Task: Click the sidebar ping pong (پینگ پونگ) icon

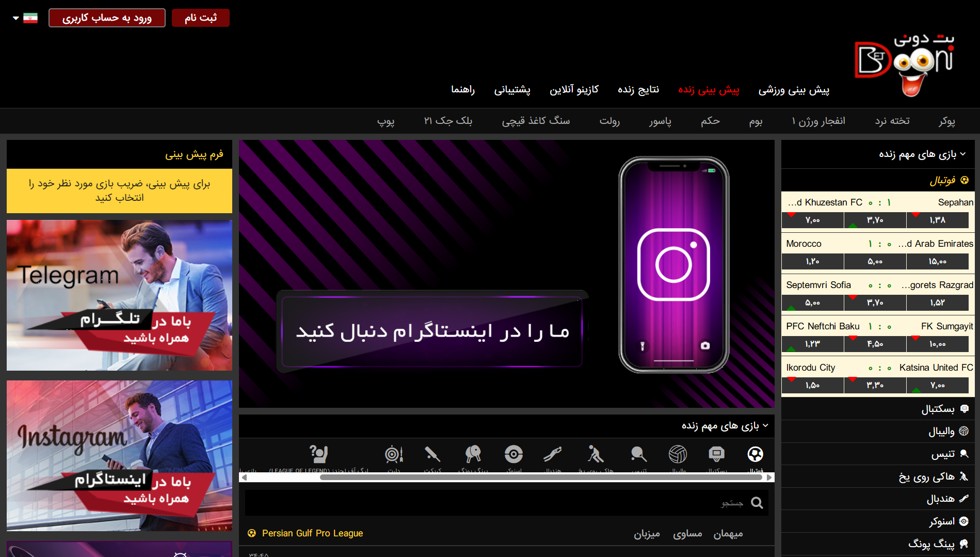Action: click(964, 544)
